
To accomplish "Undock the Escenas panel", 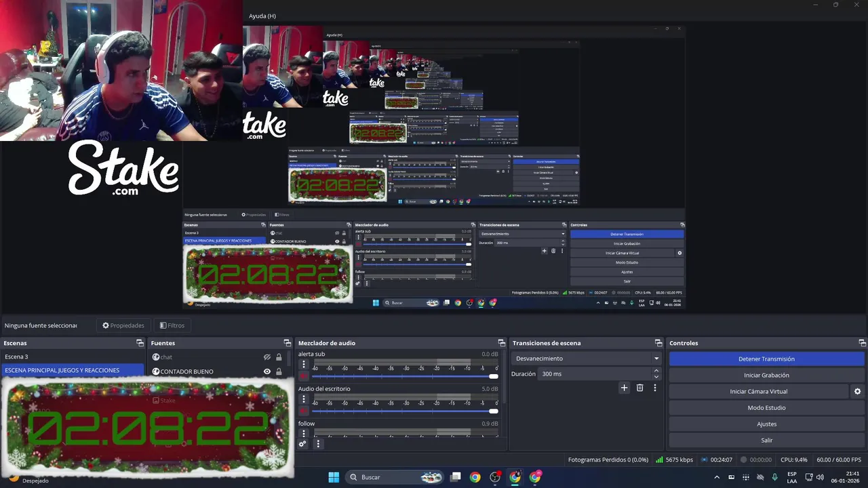I will (140, 343).
